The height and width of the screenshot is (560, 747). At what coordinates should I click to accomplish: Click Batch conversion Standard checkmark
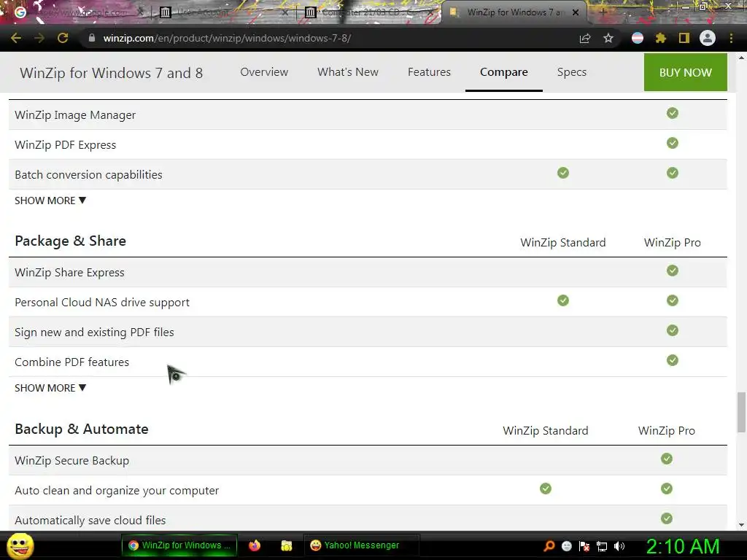[x=563, y=173]
